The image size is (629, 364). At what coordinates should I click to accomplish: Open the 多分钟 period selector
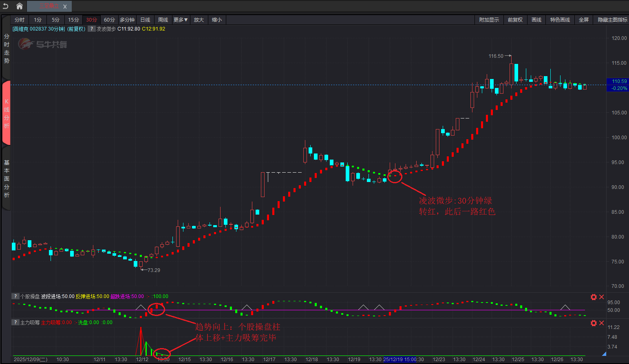click(127, 20)
